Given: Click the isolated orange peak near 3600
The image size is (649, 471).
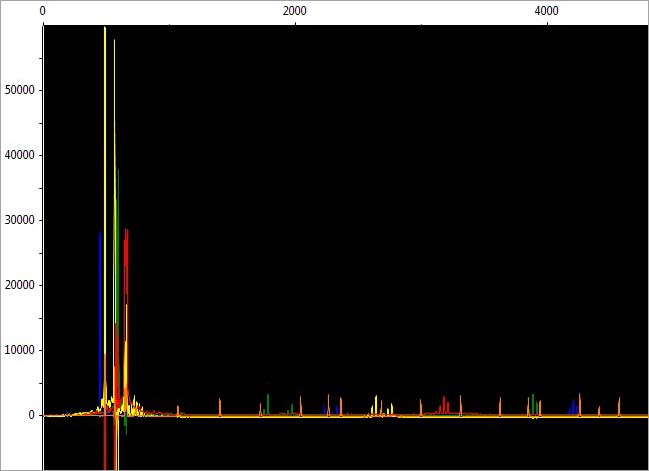Looking at the screenshot, I should tap(500, 406).
